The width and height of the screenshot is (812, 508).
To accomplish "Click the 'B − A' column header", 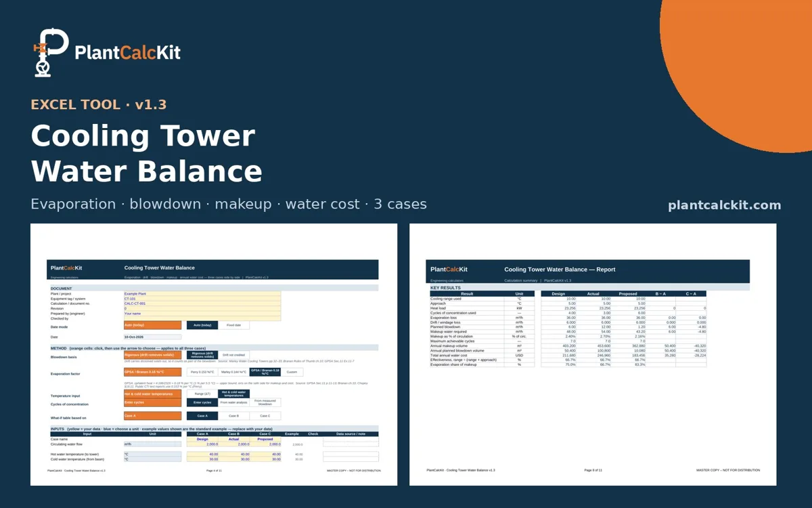I will (661, 294).
